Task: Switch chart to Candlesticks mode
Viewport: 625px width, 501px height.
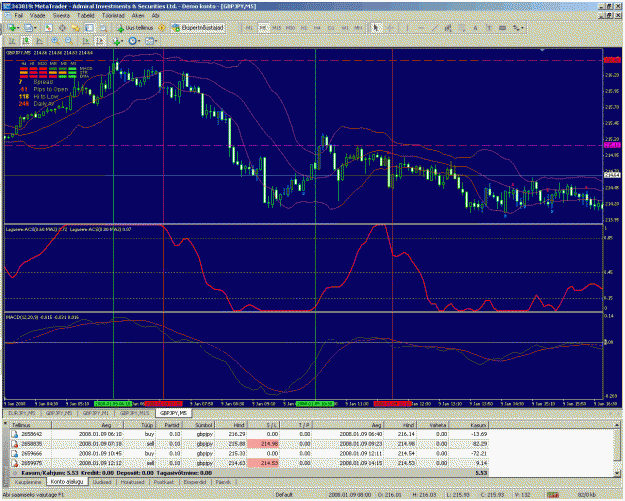Action: [26, 41]
